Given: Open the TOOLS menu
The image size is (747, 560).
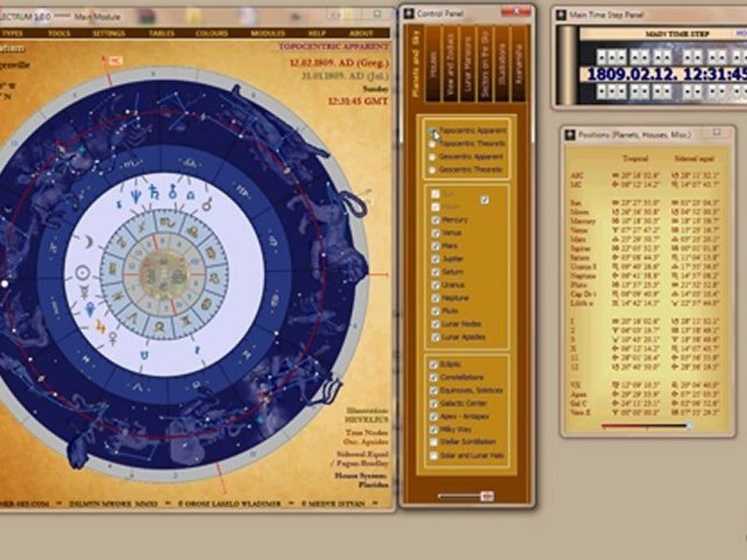Looking at the screenshot, I should click(59, 33).
